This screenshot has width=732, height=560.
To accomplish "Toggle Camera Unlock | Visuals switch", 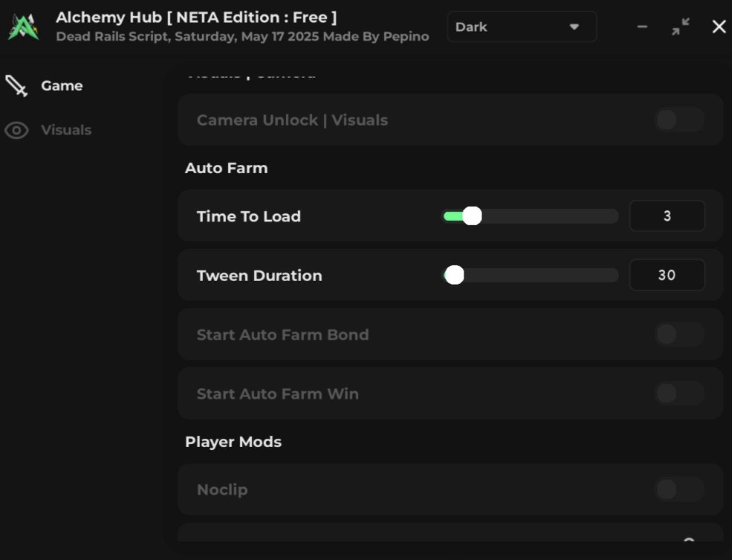I will (x=679, y=120).
